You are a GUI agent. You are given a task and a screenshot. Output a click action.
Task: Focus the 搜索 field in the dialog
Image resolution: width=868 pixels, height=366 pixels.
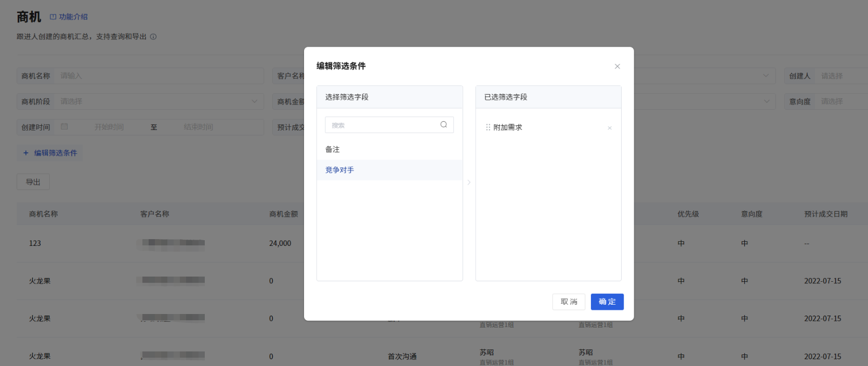389,125
